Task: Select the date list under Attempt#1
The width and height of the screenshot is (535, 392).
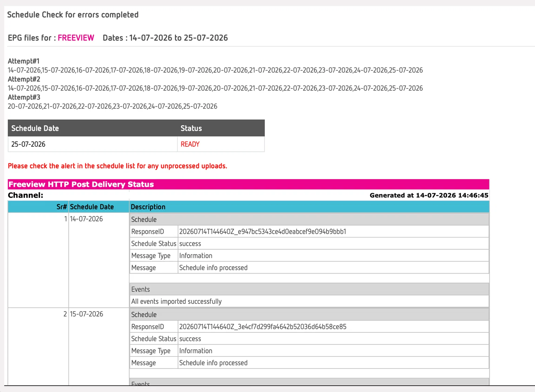Action: click(215, 70)
